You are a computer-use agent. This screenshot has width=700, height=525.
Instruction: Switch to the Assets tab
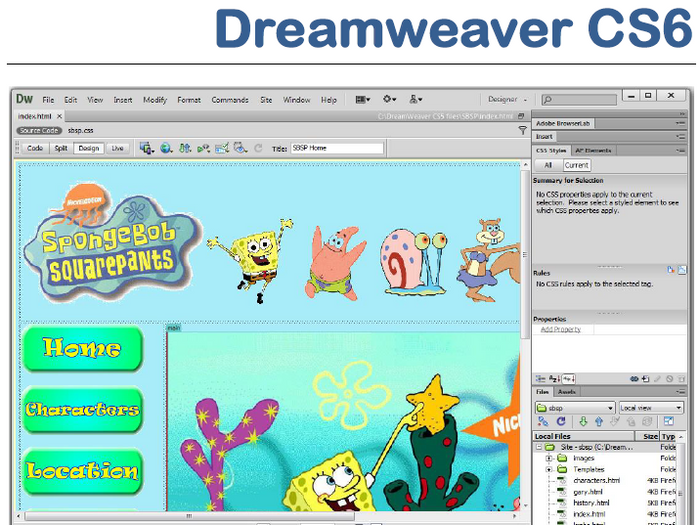click(x=567, y=392)
